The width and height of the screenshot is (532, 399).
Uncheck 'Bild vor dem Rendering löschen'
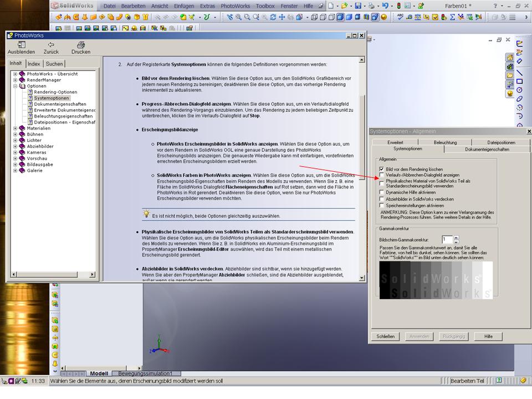pos(382,169)
